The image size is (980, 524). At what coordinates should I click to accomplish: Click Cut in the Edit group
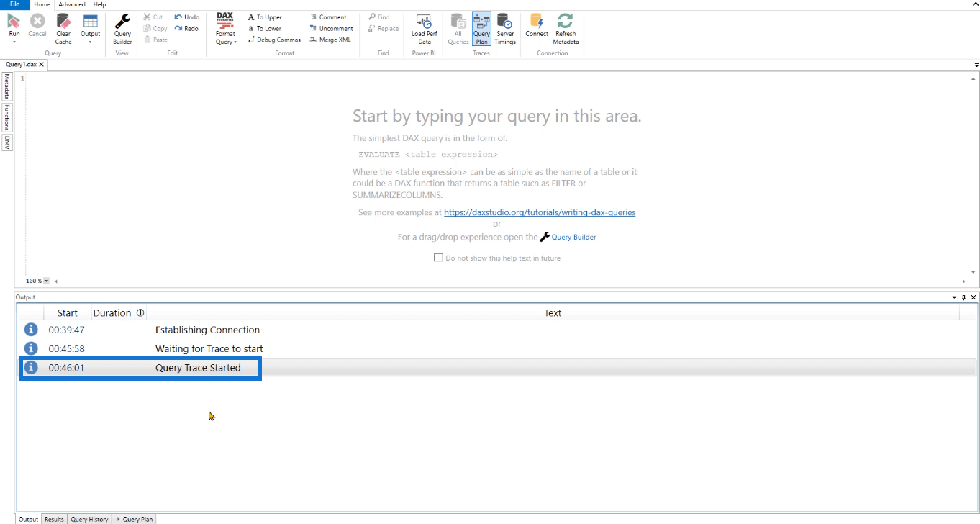pyautogui.click(x=153, y=17)
